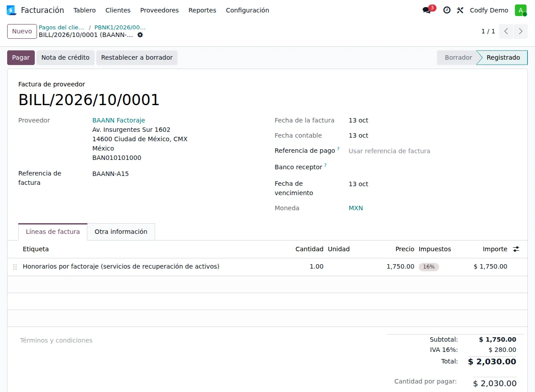Click the BAANN-A15 invoice reference

coord(111,174)
